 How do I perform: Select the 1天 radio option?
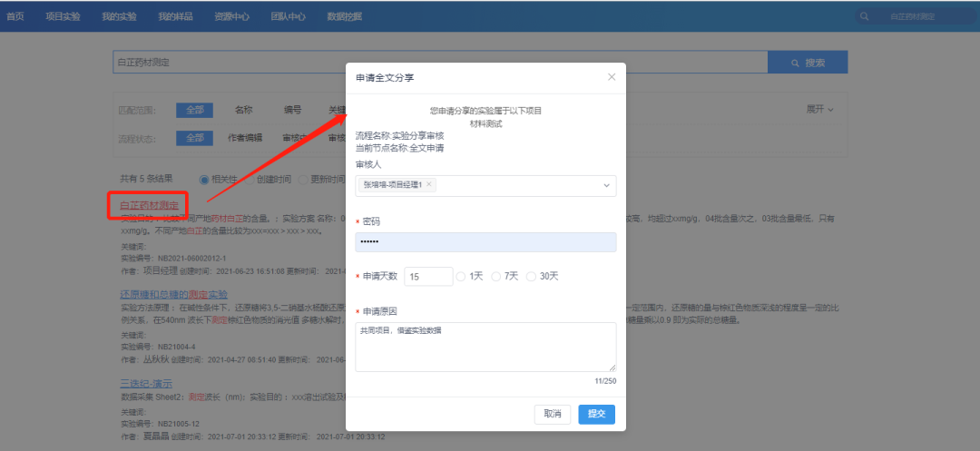coord(461,276)
